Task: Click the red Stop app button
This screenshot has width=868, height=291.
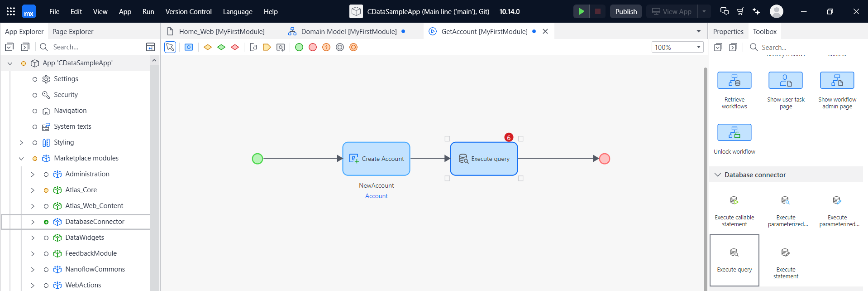Action: [x=597, y=11]
